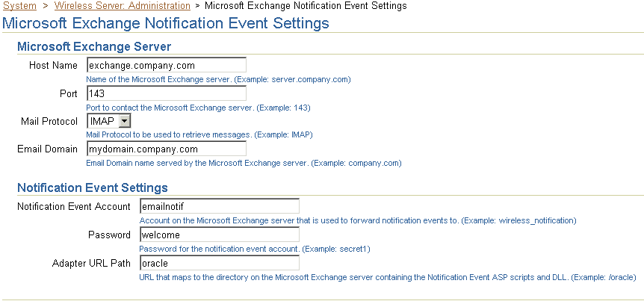Viewport: 644px width, 304px height.
Task: Click hint 'Password for the notification event account'
Action: coord(255,249)
